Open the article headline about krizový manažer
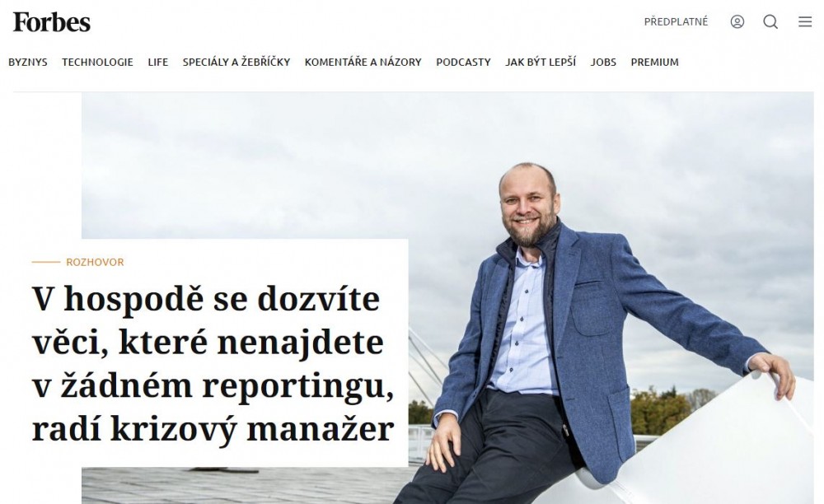 213,364
